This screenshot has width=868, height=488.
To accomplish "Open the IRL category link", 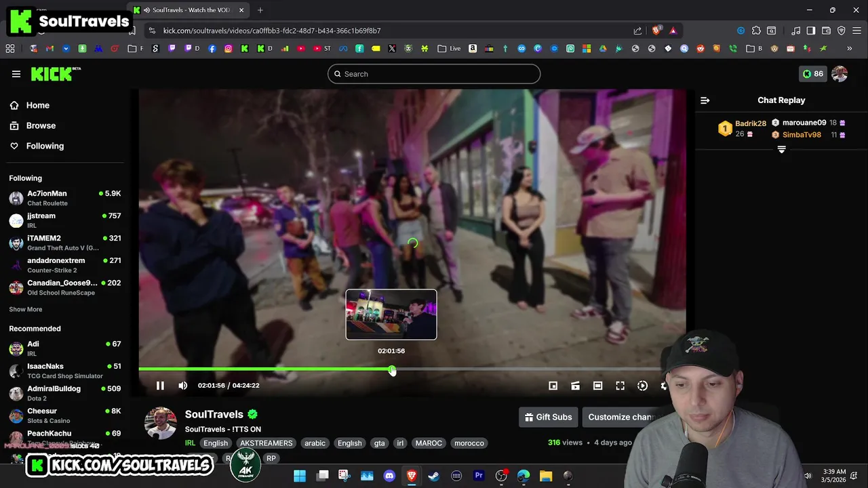I will pos(190,443).
